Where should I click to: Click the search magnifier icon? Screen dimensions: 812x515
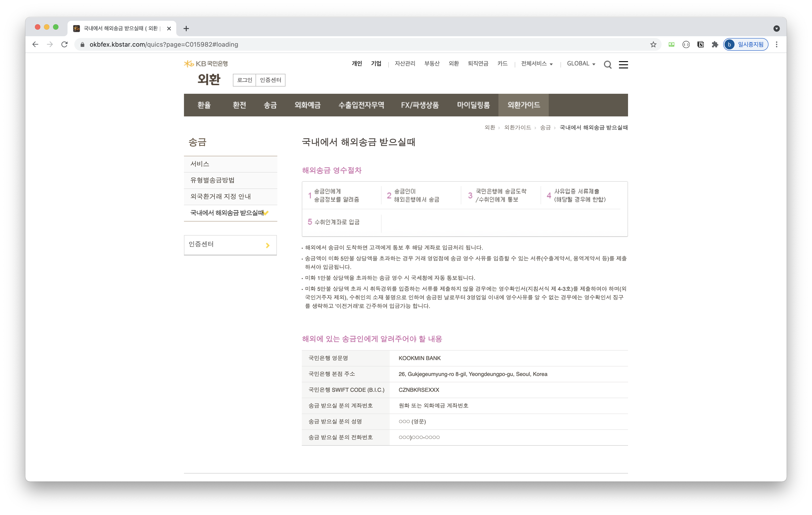[x=607, y=65]
